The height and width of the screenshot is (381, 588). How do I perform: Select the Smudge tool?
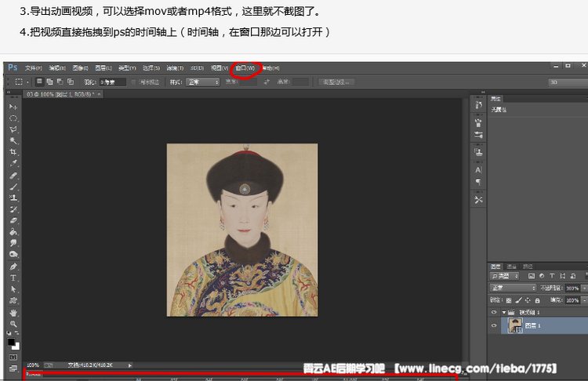[x=13, y=243]
